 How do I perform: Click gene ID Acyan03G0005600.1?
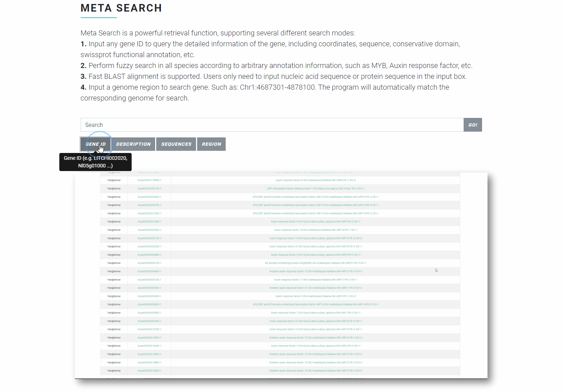pyautogui.click(x=149, y=296)
